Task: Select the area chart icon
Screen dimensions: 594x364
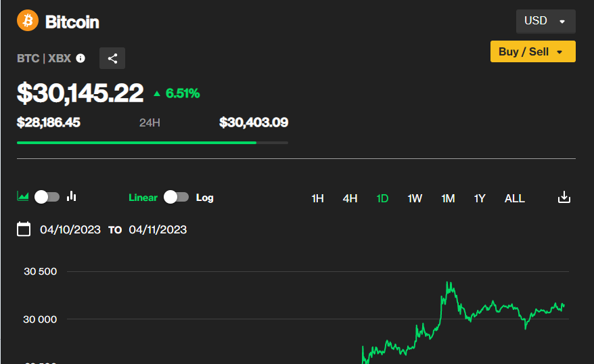Action: [23, 197]
